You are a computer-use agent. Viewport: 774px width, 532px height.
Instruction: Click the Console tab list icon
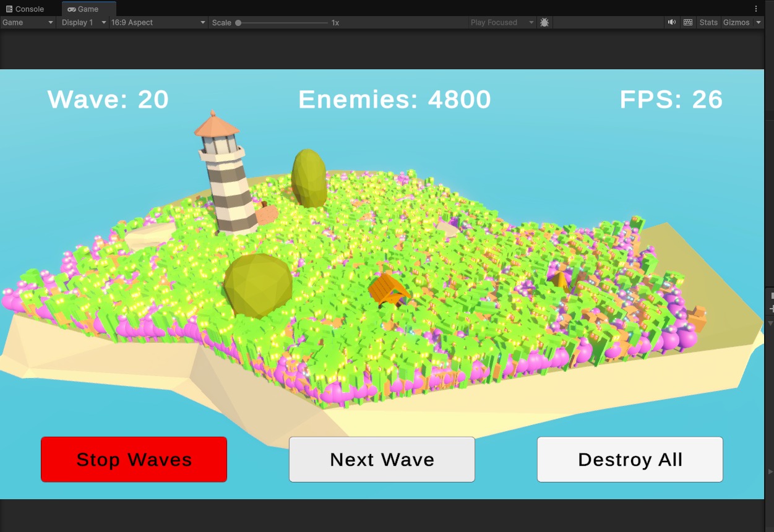point(9,9)
